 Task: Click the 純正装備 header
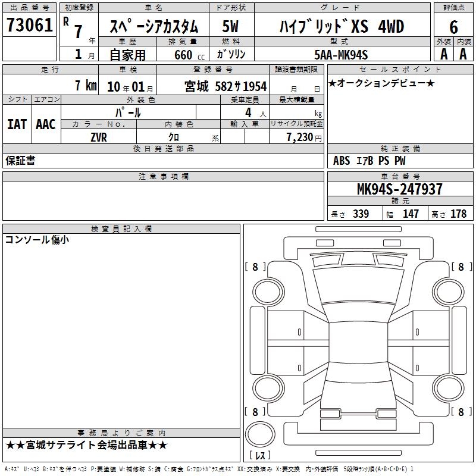pos(400,148)
